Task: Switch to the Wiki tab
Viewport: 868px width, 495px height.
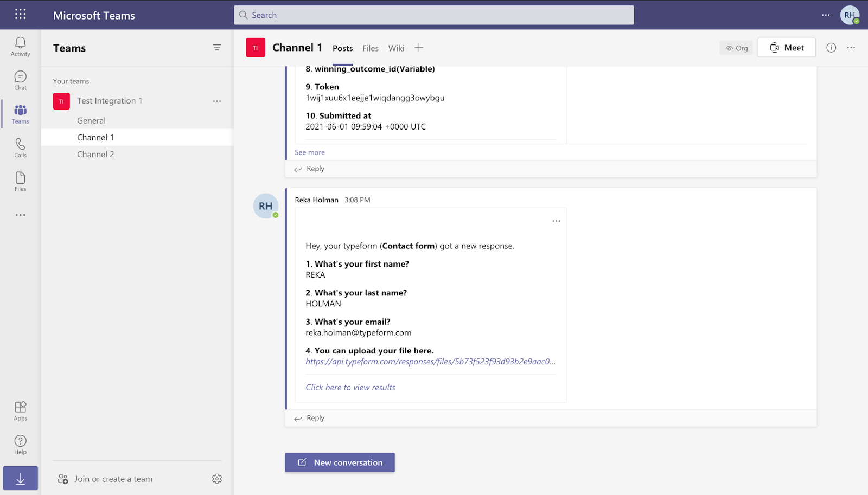Action: pyautogui.click(x=396, y=48)
